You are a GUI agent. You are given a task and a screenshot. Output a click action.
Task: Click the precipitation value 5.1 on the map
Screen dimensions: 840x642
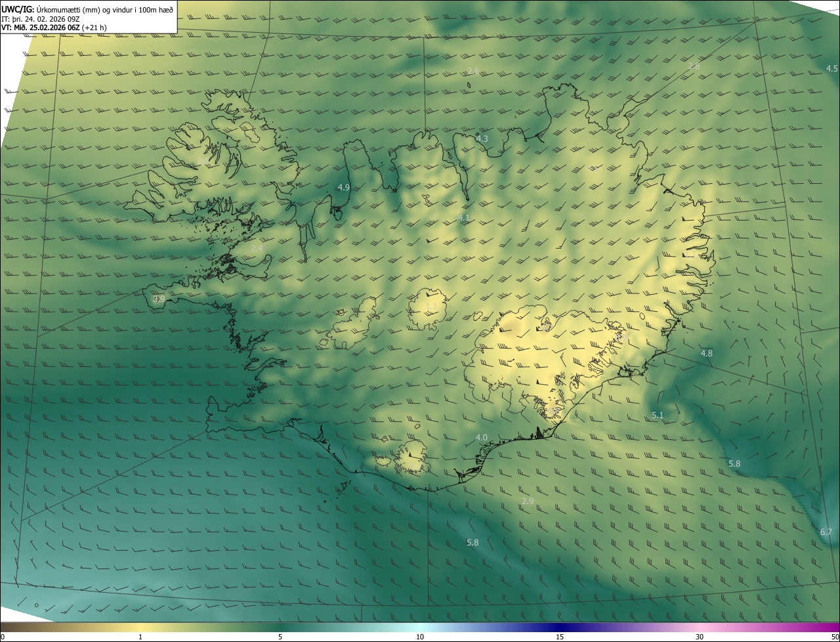click(x=658, y=416)
